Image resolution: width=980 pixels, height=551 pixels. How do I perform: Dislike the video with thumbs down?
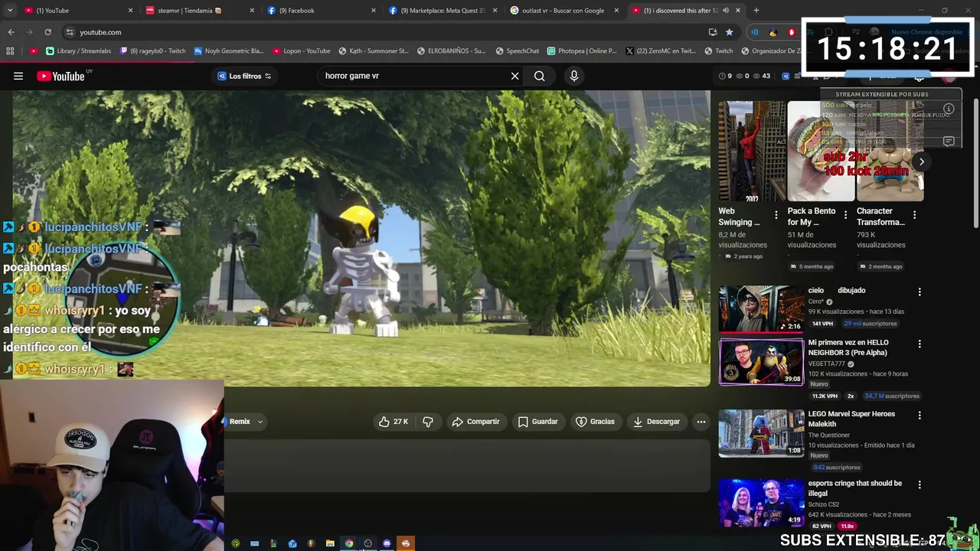[428, 422]
